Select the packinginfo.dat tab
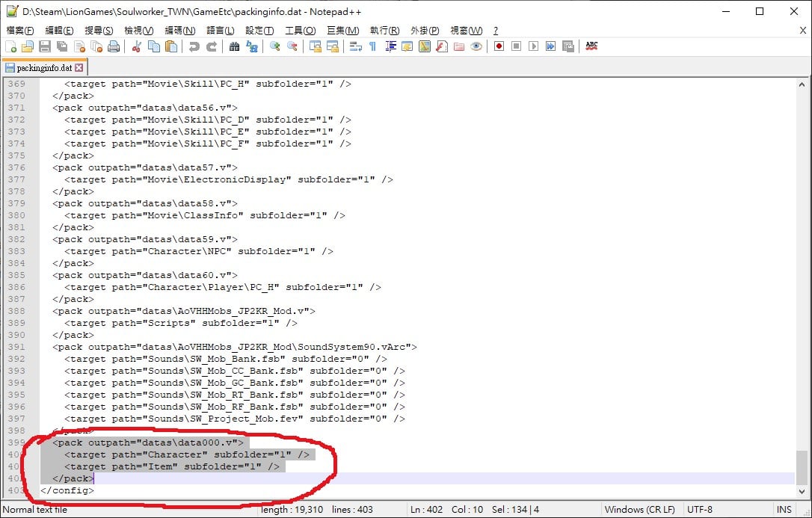This screenshot has width=812, height=518. [x=44, y=68]
